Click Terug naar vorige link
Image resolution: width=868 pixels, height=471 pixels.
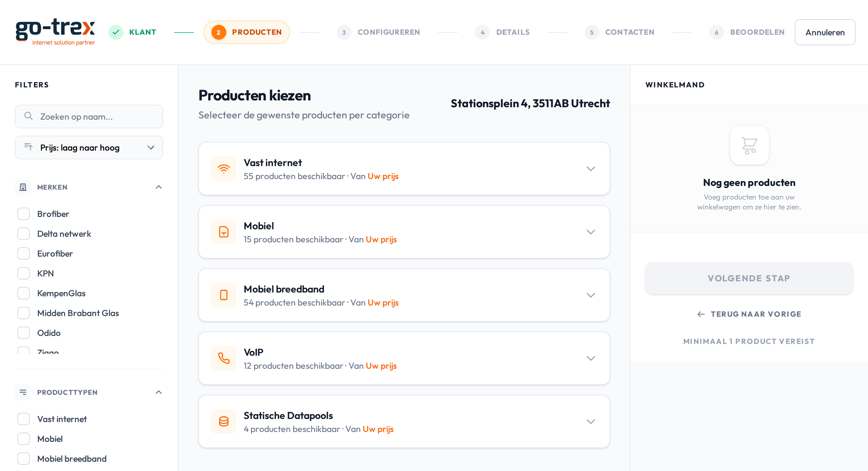point(749,314)
